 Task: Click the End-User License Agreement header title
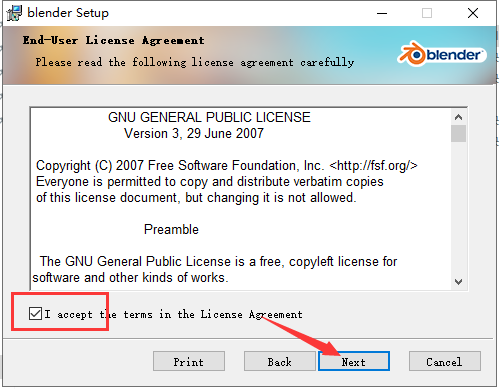tap(114, 40)
